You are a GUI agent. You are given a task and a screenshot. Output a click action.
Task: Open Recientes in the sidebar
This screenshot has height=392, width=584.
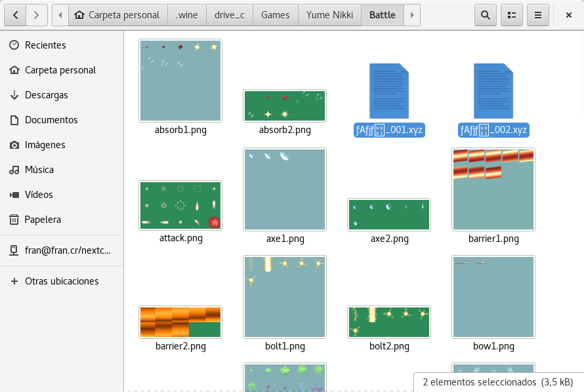tap(62, 45)
